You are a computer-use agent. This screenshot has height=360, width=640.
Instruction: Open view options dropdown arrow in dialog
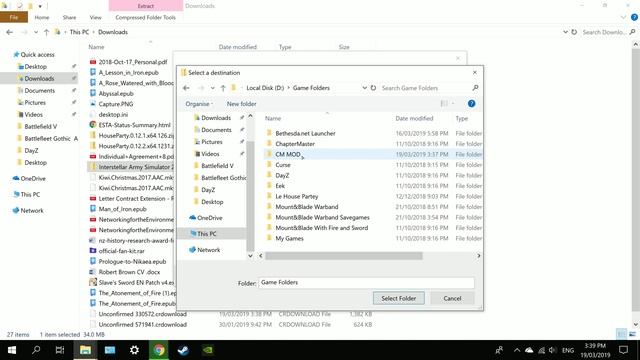coord(453,104)
